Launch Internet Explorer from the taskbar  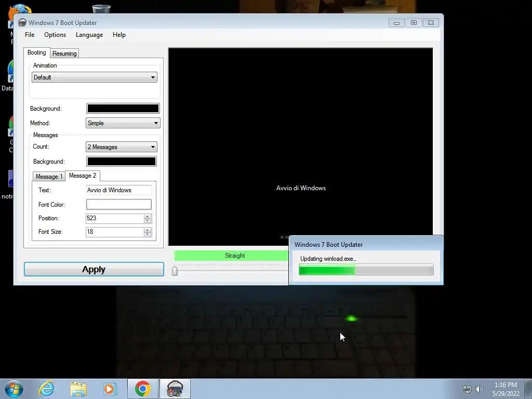(46, 389)
